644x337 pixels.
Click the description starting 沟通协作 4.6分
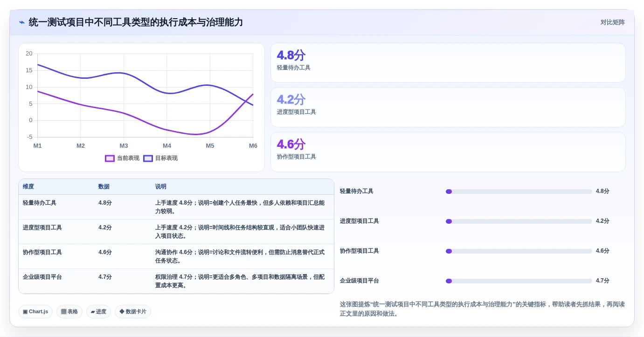click(240, 256)
